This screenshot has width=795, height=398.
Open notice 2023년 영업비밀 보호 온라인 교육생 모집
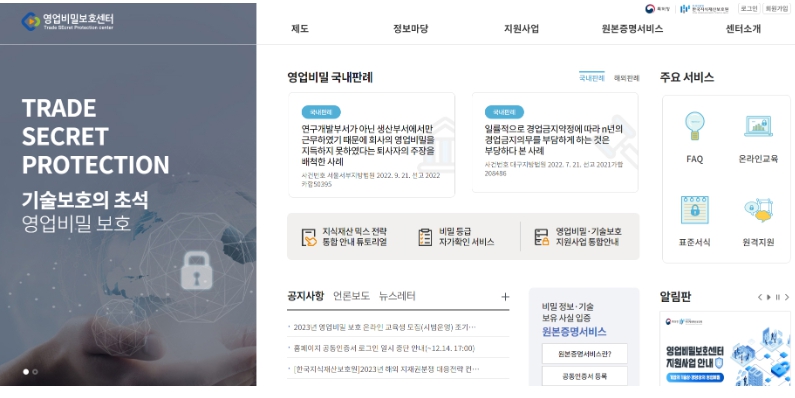pos(384,327)
